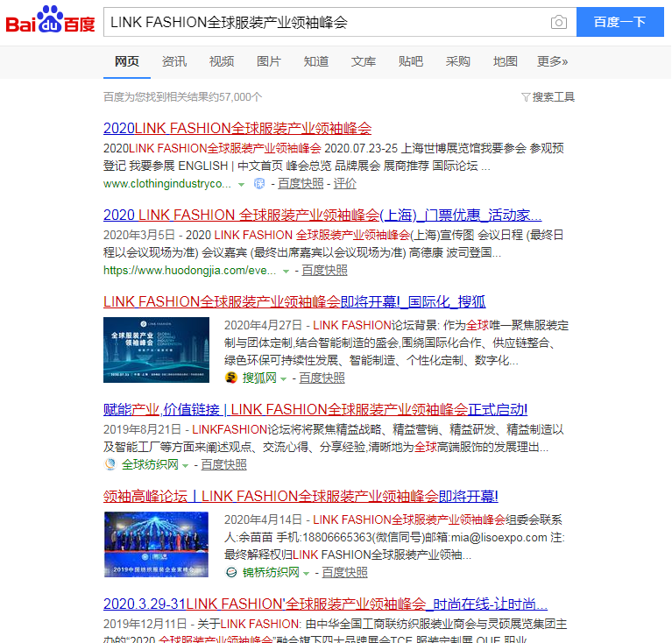Screen dimensions: 672x643
Task: Open the 地图 tab
Action: (x=506, y=61)
